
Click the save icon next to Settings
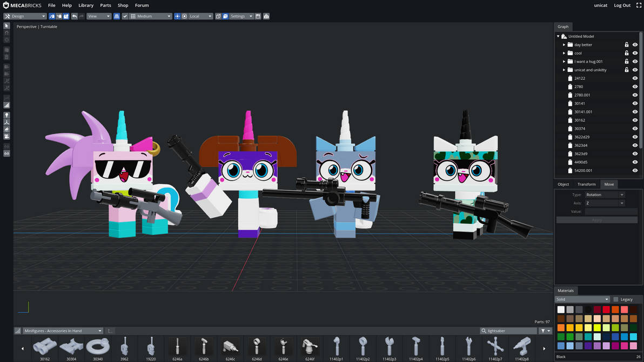258,16
